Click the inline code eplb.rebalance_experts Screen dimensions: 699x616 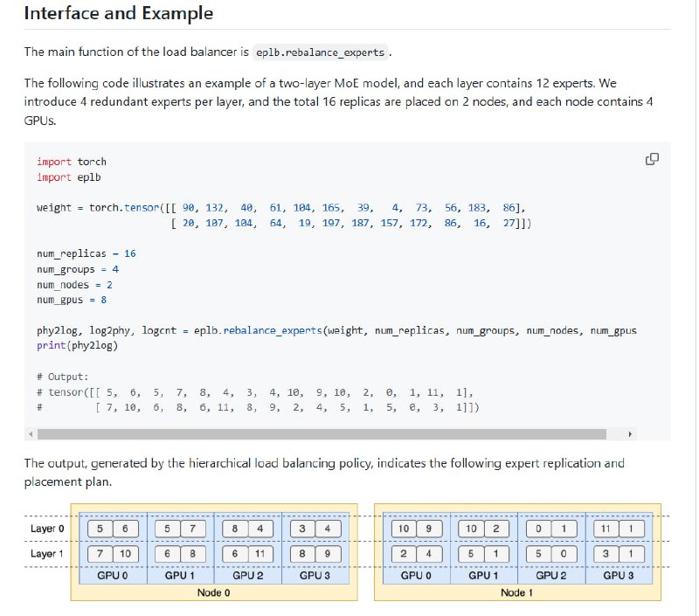pos(322,52)
